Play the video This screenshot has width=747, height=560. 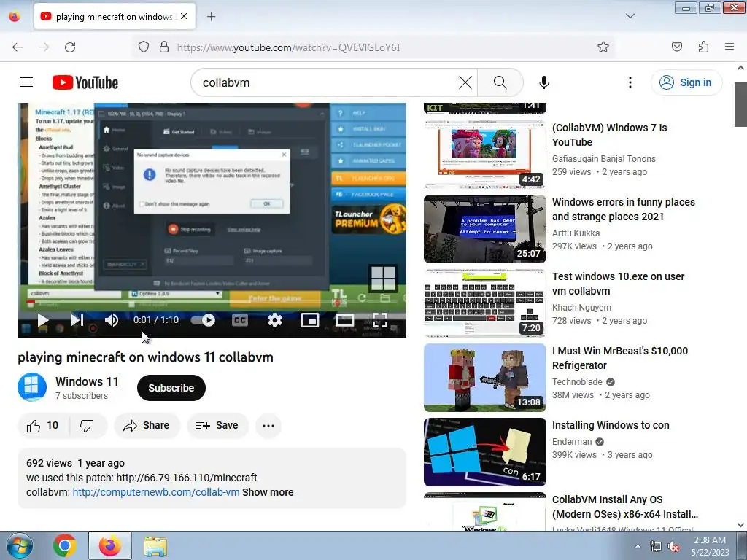(x=42, y=320)
